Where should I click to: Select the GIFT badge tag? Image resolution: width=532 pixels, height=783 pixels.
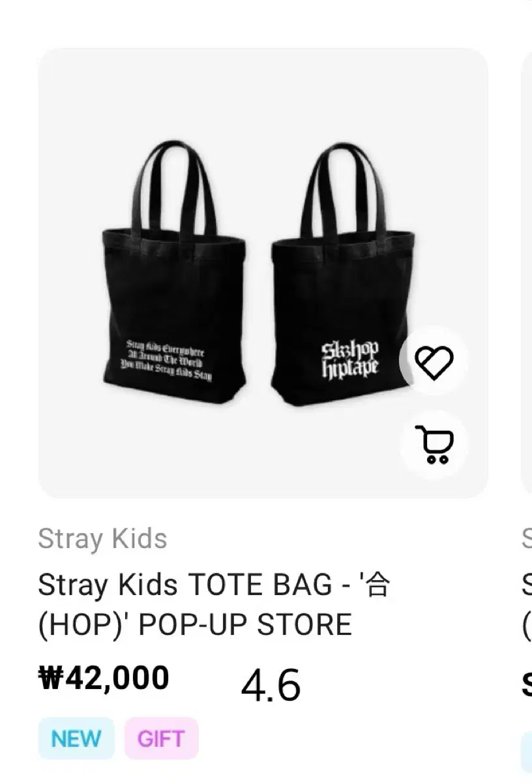(161, 739)
